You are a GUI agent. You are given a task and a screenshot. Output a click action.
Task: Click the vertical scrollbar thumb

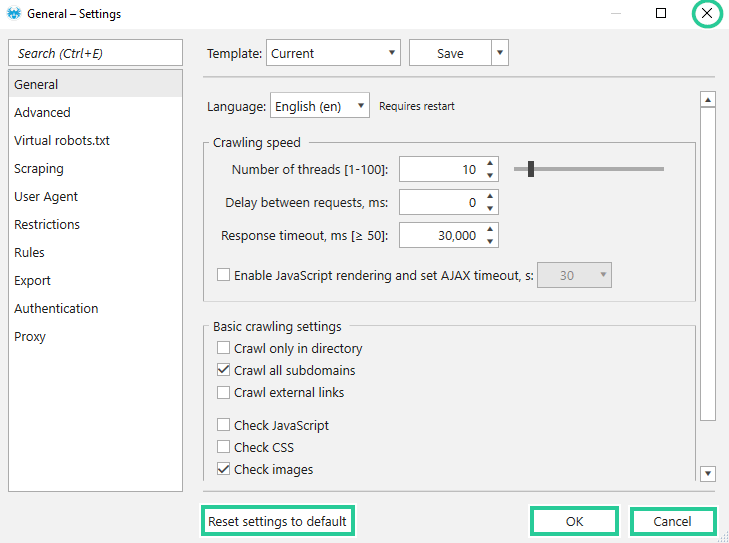click(x=708, y=264)
